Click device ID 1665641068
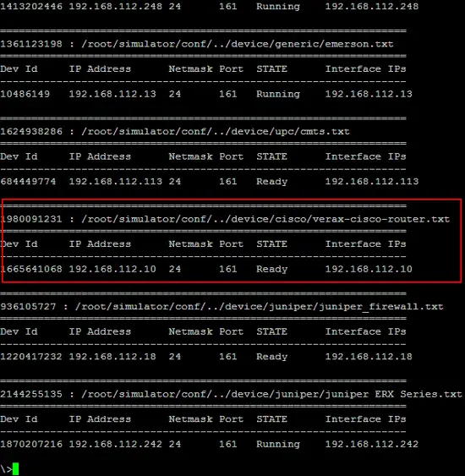 [x=31, y=269]
